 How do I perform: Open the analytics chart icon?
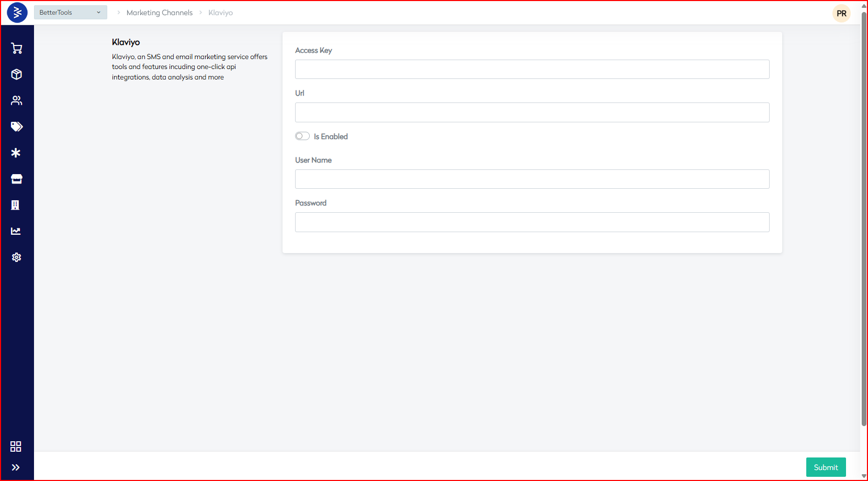(x=16, y=231)
